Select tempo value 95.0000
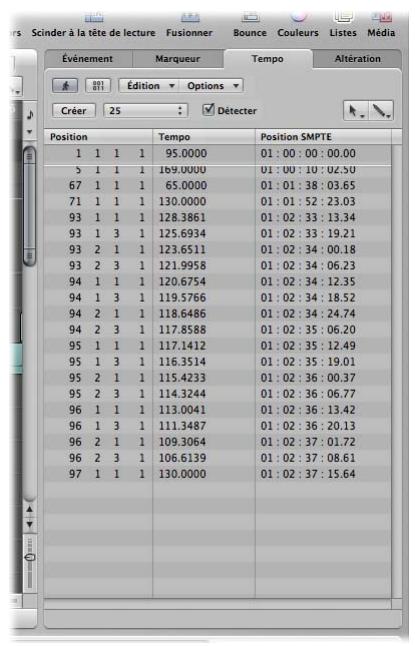This screenshot has width=415, height=646. pos(186,154)
